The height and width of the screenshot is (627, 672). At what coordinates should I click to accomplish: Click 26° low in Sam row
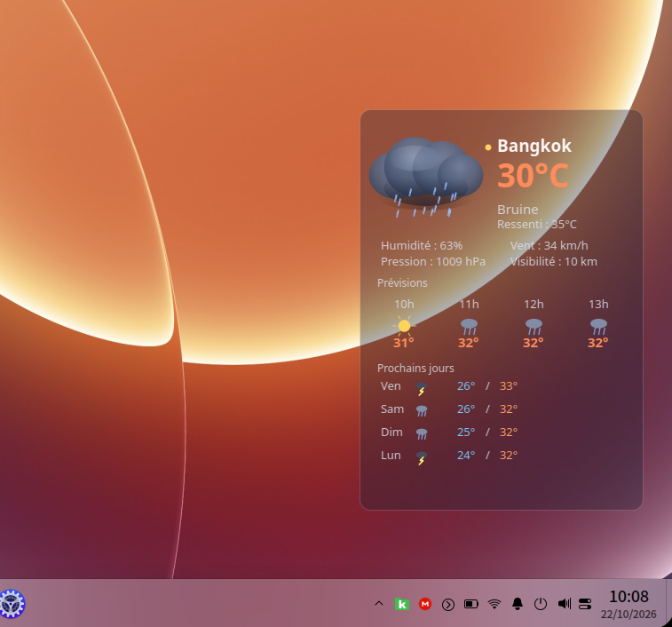tap(466, 409)
